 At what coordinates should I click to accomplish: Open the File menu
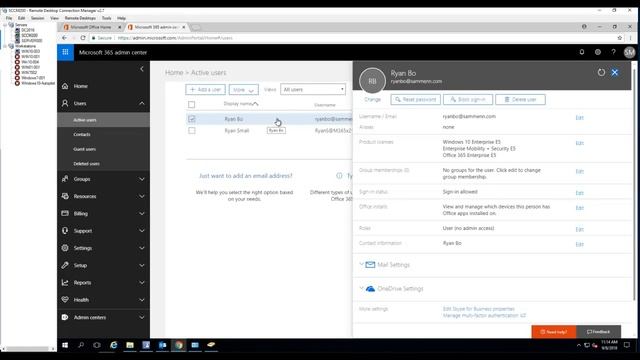pyautogui.click(x=9, y=18)
